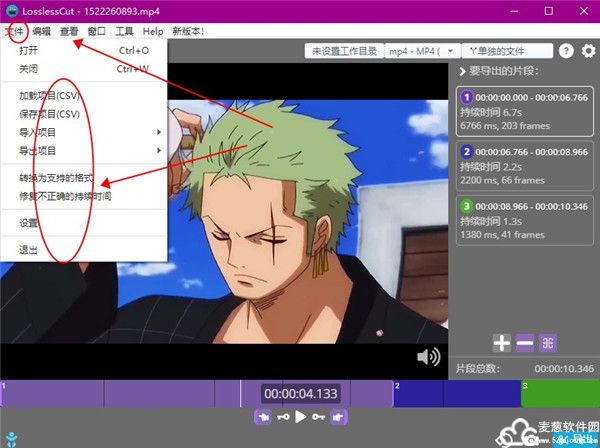Choose 关闭 from the file menu
The height and width of the screenshot is (448, 600).
point(84,69)
